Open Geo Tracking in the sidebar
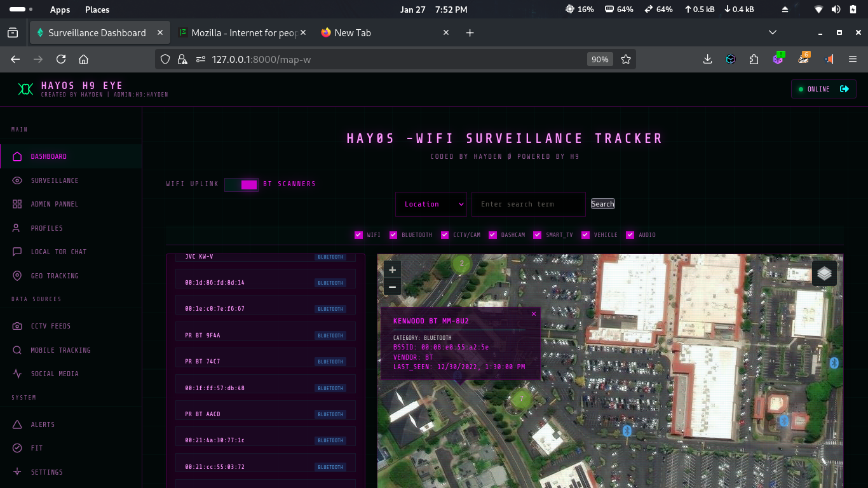The width and height of the screenshot is (868, 488). click(71, 276)
